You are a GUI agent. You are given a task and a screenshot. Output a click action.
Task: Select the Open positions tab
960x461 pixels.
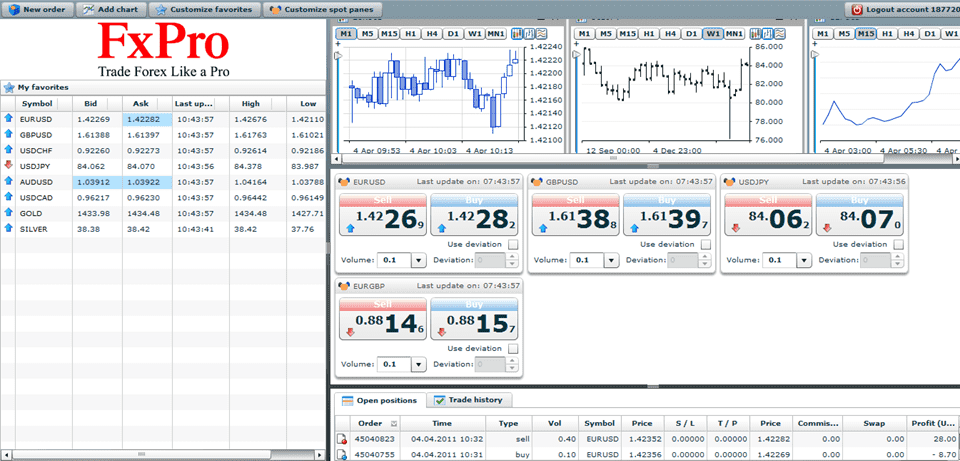coord(379,400)
